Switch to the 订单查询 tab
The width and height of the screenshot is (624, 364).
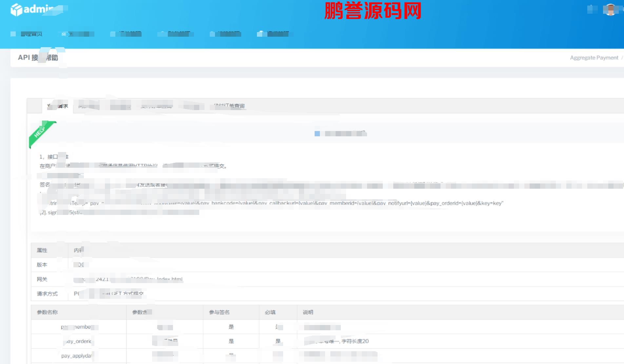click(x=229, y=106)
